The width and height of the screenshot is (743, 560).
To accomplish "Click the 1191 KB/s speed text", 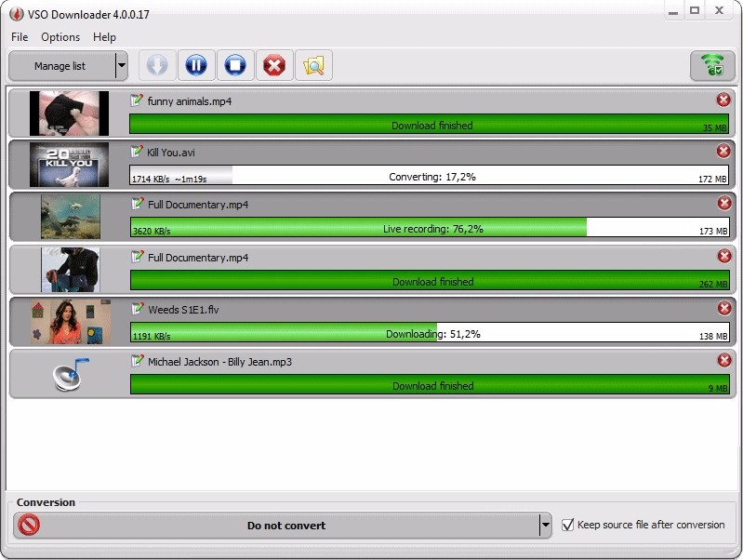I will click(x=152, y=337).
